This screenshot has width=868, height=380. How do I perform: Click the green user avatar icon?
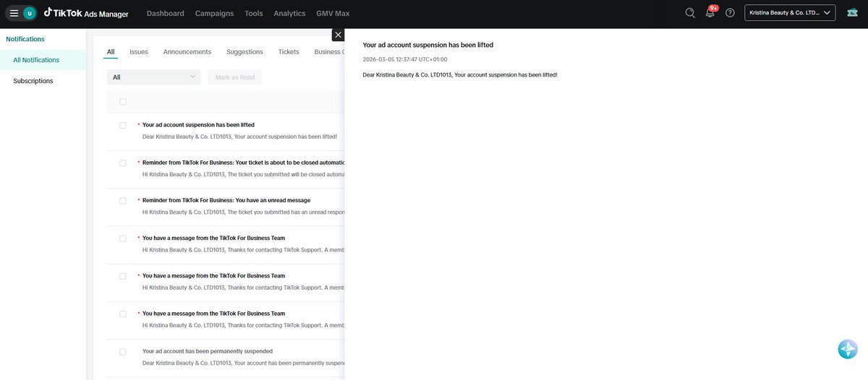[x=30, y=13]
